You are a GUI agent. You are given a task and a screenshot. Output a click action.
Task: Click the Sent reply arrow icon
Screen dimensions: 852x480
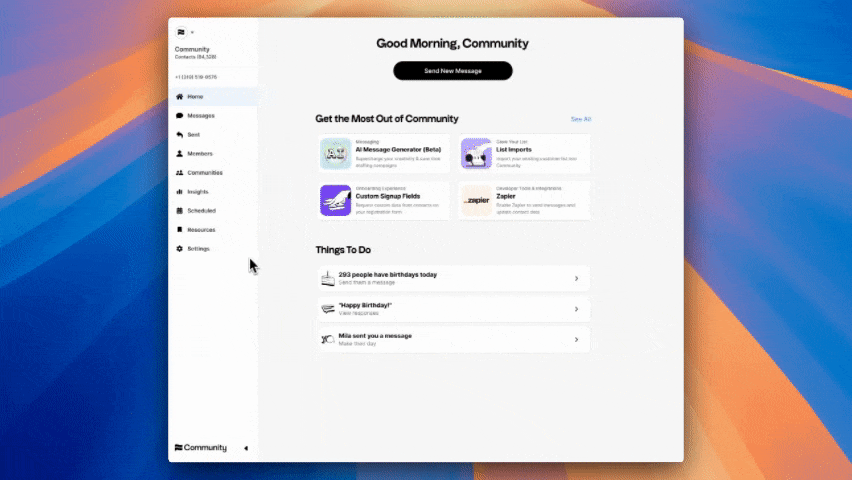[179, 135]
